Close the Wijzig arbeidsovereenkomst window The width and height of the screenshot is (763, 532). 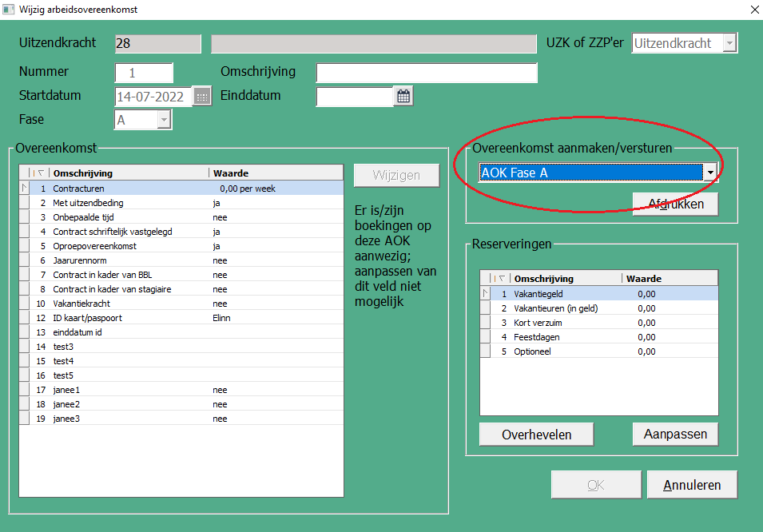pos(754,10)
